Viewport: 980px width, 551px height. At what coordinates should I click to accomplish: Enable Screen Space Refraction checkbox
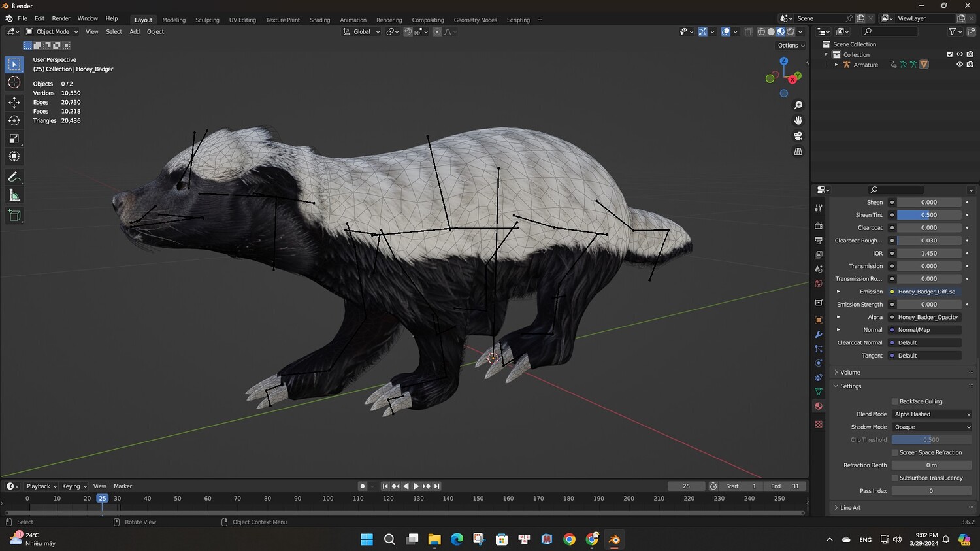(894, 452)
